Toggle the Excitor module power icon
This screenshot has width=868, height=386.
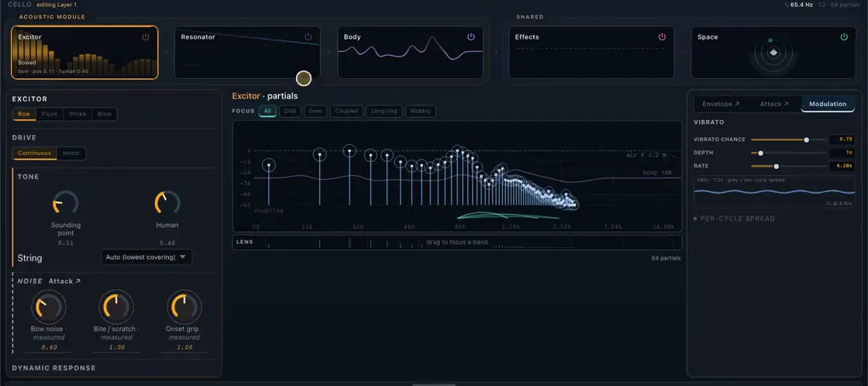pyautogui.click(x=146, y=37)
